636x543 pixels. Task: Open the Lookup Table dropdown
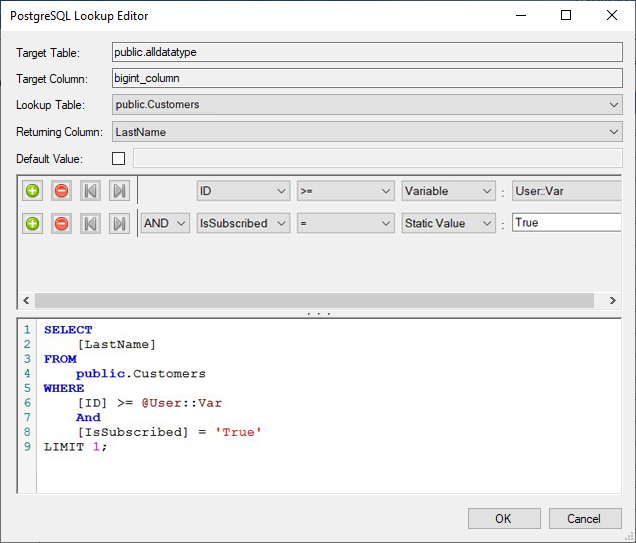(x=367, y=105)
